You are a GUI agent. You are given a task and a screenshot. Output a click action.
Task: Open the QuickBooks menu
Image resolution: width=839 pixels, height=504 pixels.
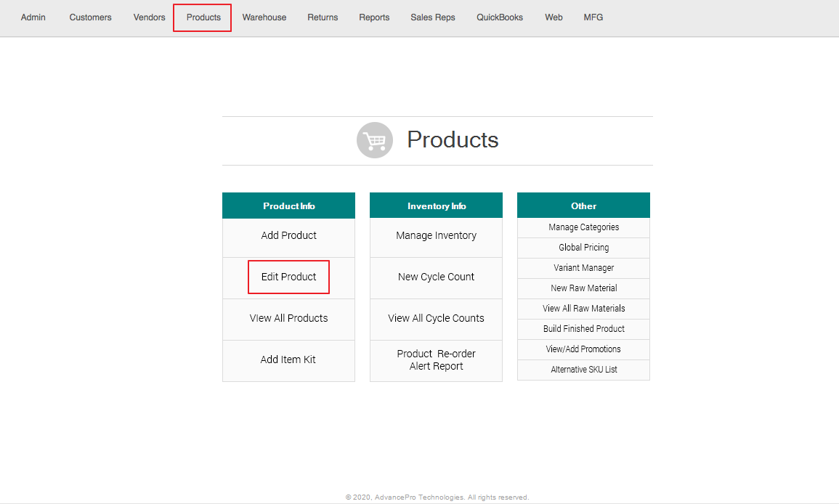[500, 17]
